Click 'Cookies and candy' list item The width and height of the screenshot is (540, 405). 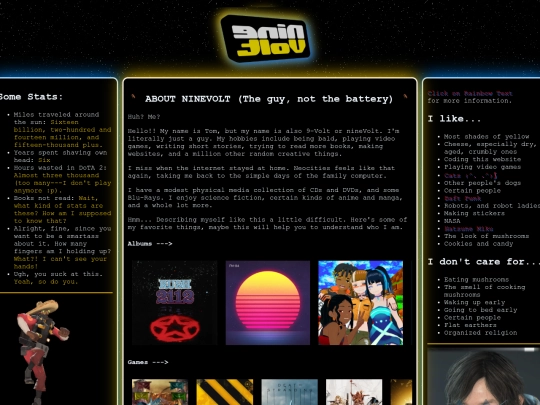[478, 243]
